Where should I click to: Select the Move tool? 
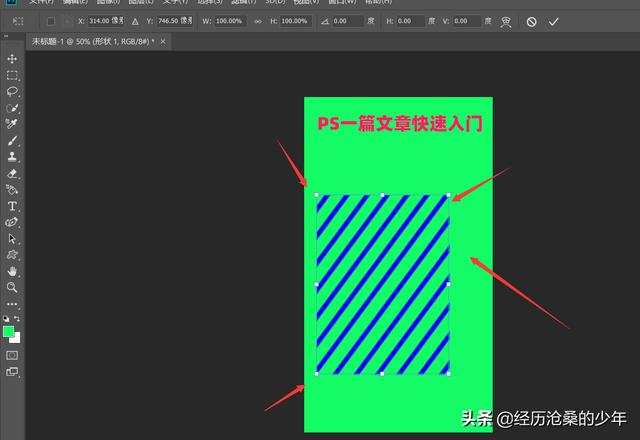click(12, 59)
